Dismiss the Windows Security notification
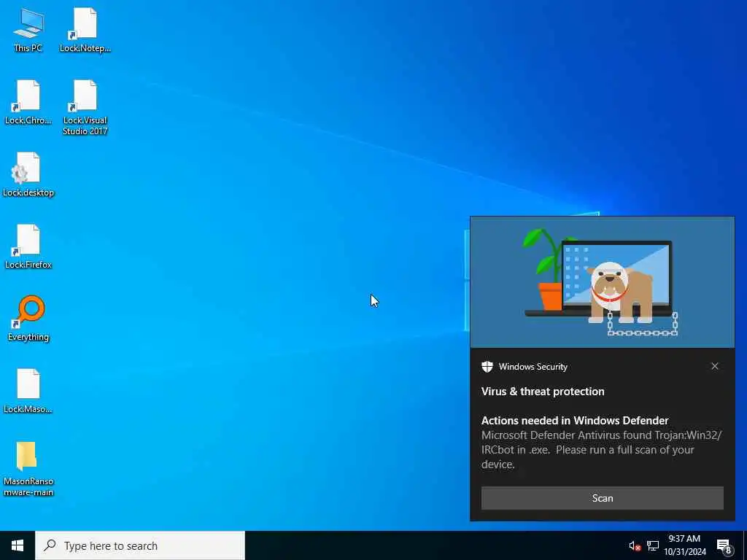Image resolution: width=747 pixels, height=560 pixels. click(715, 366)
